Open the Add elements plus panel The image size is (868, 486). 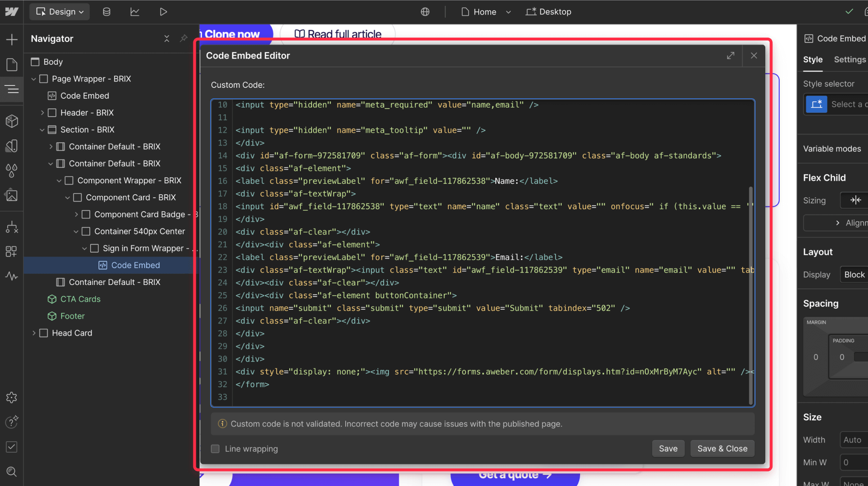pos(12,40)
